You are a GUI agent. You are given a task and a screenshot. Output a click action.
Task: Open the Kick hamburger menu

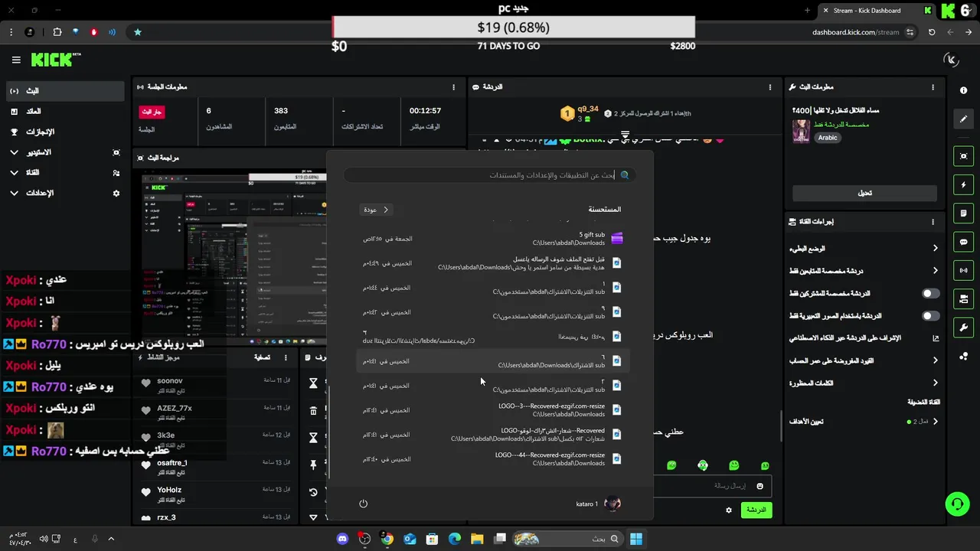16,60
